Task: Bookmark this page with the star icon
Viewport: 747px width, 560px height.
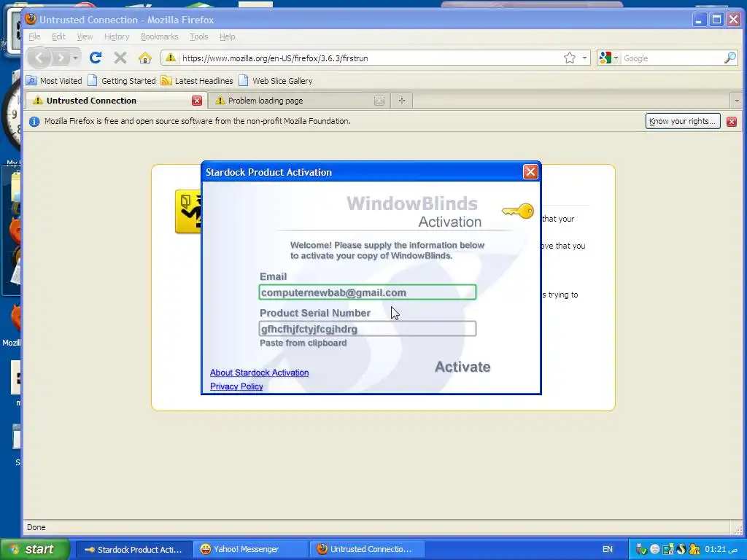Action: pyautogui.click(x=569, y=58)
